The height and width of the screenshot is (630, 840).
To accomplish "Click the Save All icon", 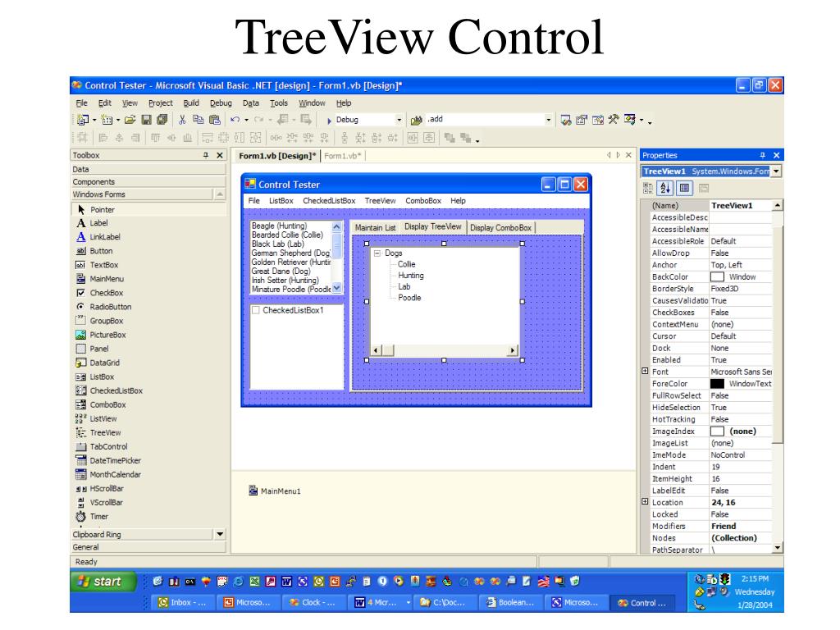I will (162, 120).
